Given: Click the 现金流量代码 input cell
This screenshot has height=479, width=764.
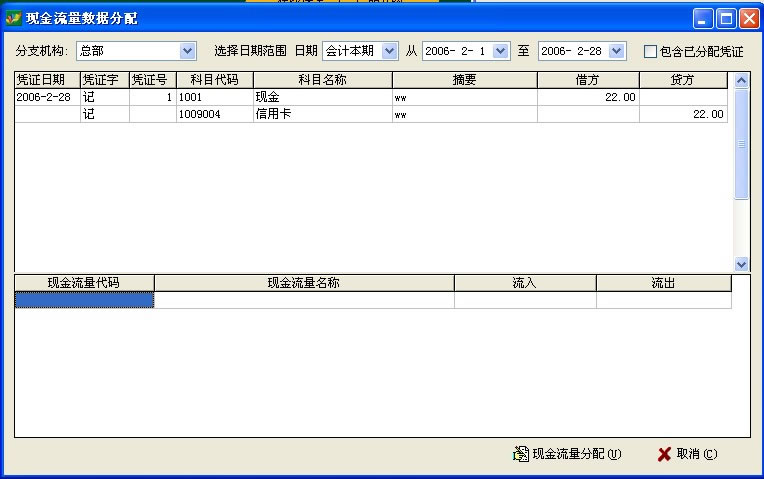Looking at the screenshot, I should pyautogui.click(x=84, y=300).
